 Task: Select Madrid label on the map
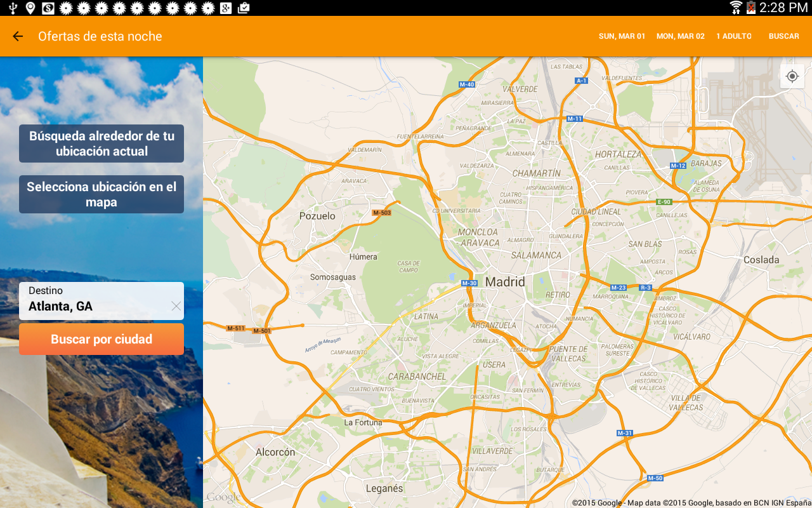[505, 282]
